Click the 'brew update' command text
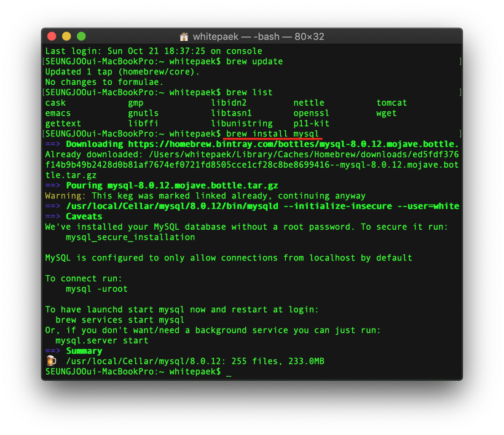The height and width of the screenshot is (435, 504). pos(254,61)
